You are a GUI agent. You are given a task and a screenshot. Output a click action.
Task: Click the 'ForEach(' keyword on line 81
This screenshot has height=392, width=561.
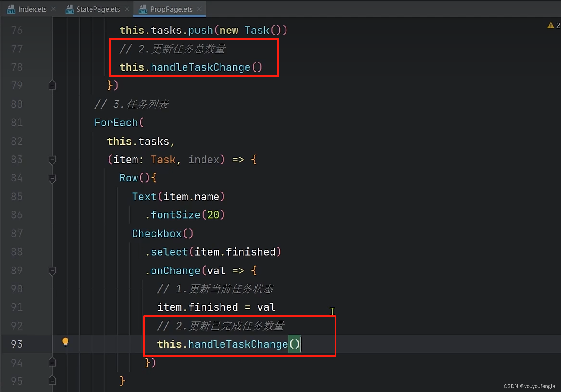click(119, 123)
